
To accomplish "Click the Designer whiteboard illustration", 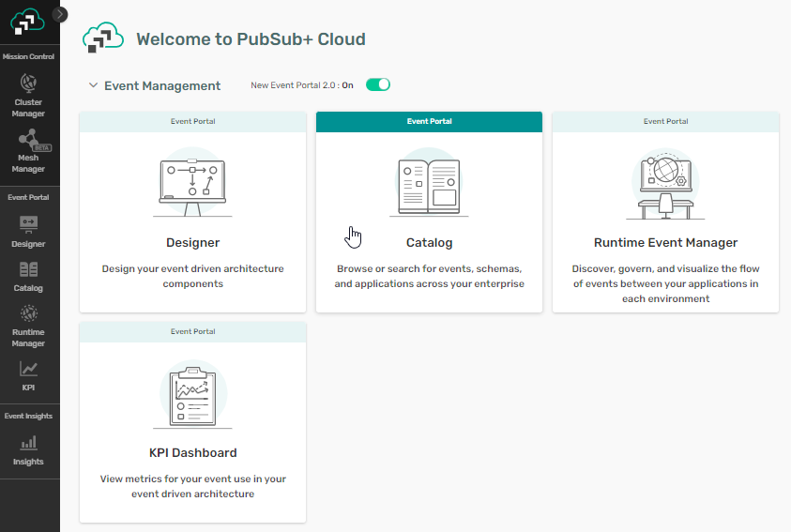I will coord(192,184).
